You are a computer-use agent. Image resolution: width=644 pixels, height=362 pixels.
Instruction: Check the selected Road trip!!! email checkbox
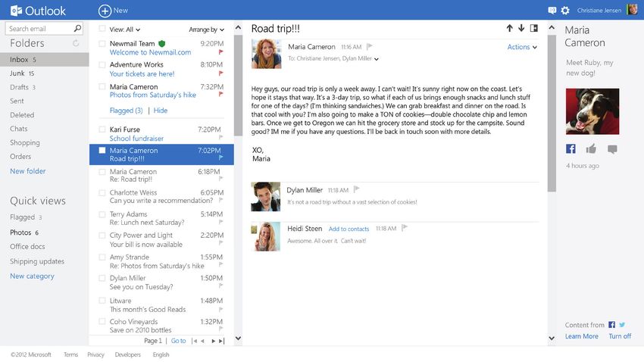pyautogui.click(x=102, y=150)
